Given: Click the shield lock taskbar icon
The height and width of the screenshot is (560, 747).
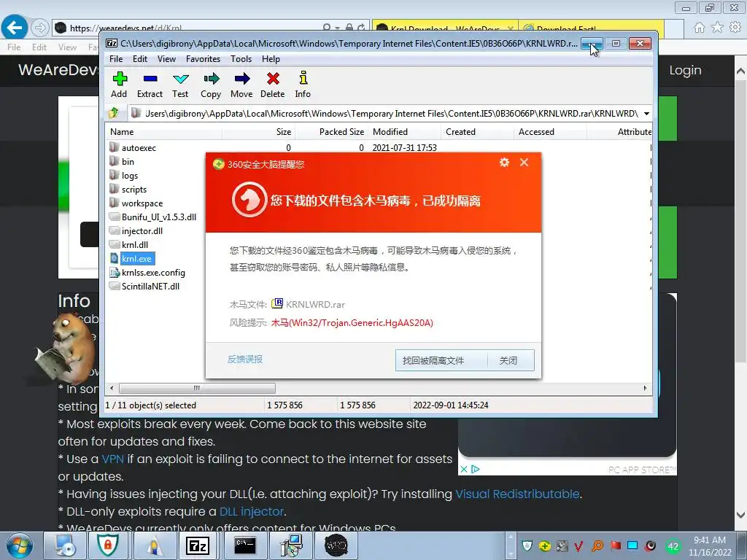Looking at the screenshot, I should pos(108,545).
